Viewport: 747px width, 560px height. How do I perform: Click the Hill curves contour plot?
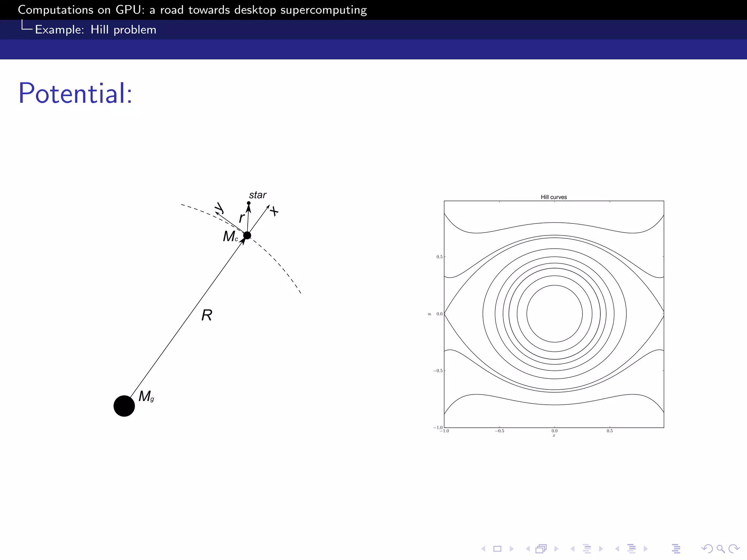click(x=554, y=314)
